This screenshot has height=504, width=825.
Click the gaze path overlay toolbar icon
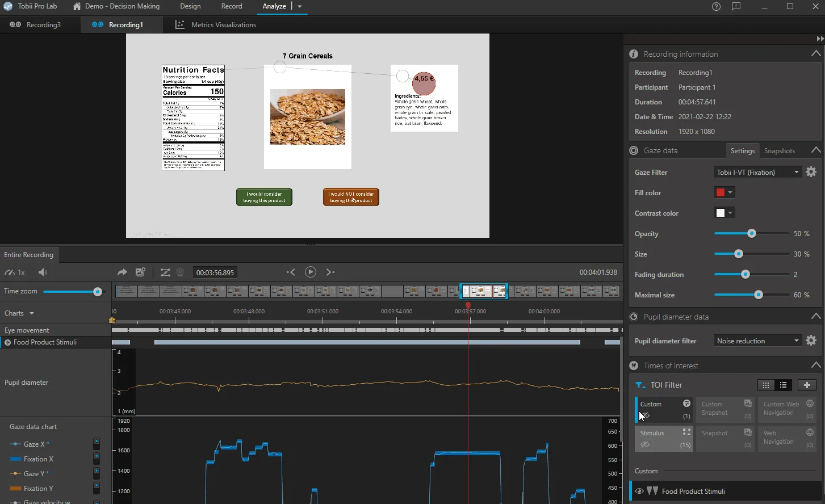165,272
